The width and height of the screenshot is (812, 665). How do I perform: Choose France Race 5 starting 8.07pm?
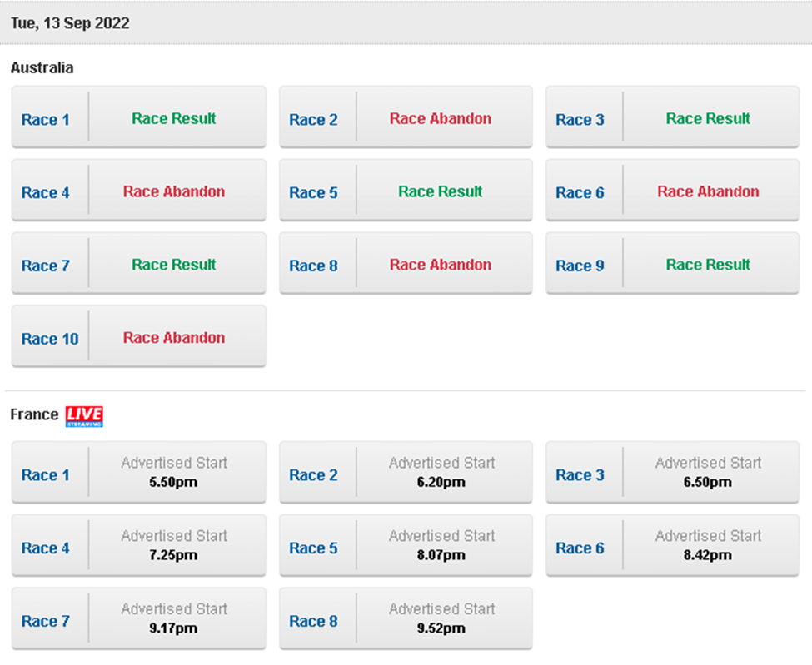pyautogui.click(x=406, y=545)
